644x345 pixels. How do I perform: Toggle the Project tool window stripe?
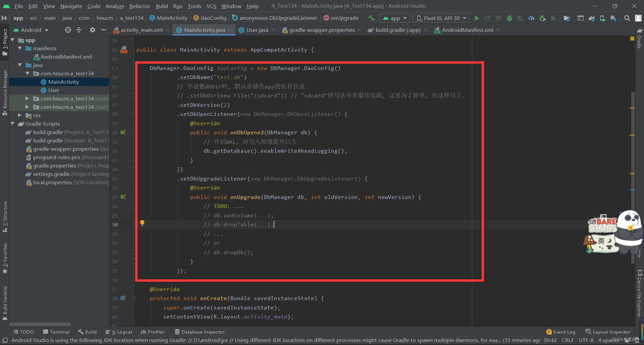[5, 42]
